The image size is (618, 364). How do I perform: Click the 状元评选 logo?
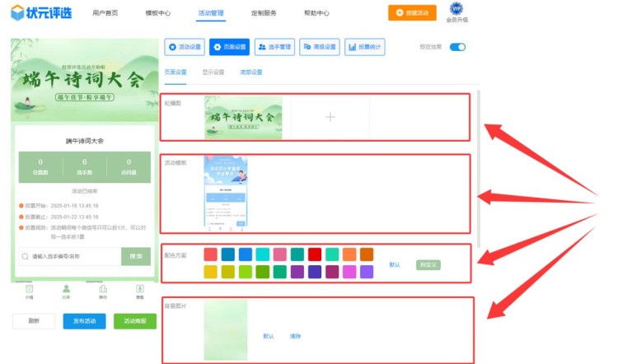click(x=37, y=13)
